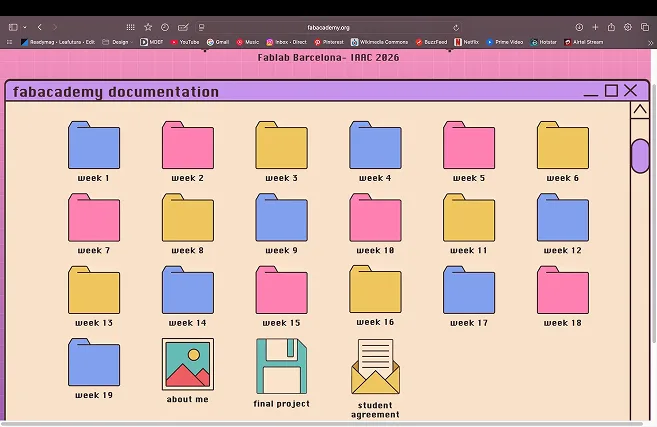Click the page settings icon in address bar

coord(202,28)
